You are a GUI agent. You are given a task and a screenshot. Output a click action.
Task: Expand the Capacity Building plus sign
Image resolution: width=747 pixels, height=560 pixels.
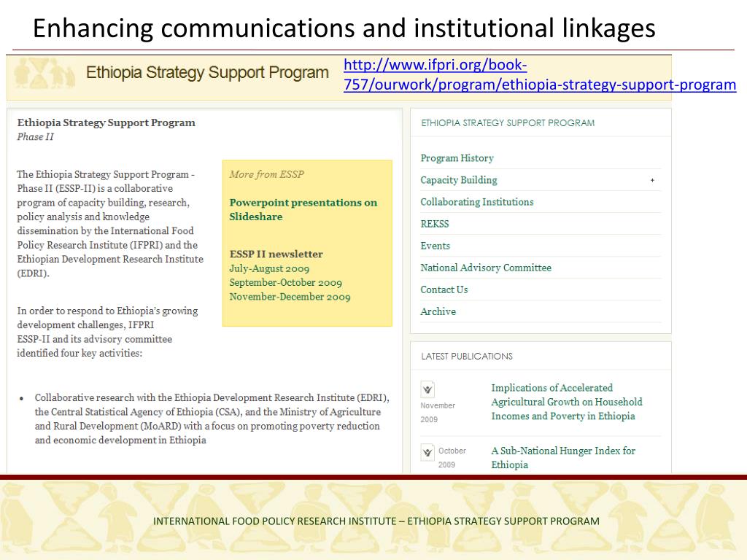point(652,181)
